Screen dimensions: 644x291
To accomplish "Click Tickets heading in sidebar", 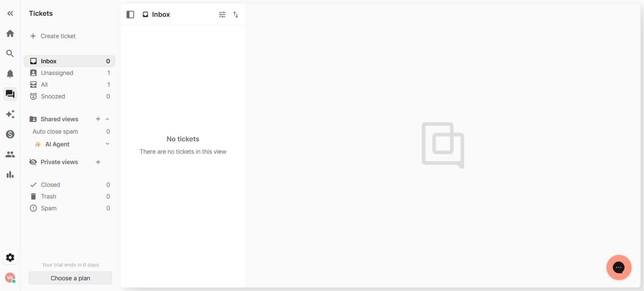I will pyautogui.click(x=41, y=13).
